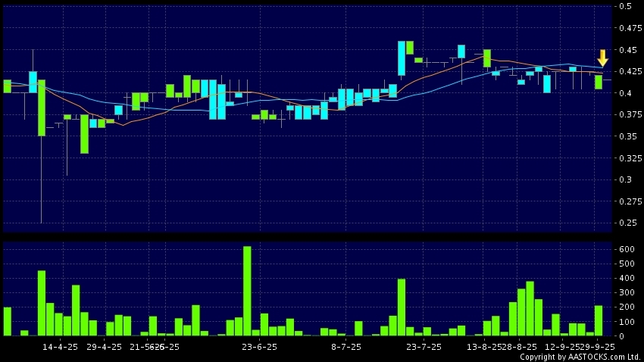This screenshot has height=362, width=644.
Task: Click the 600 volume axis label
Action: pos(627,249)
